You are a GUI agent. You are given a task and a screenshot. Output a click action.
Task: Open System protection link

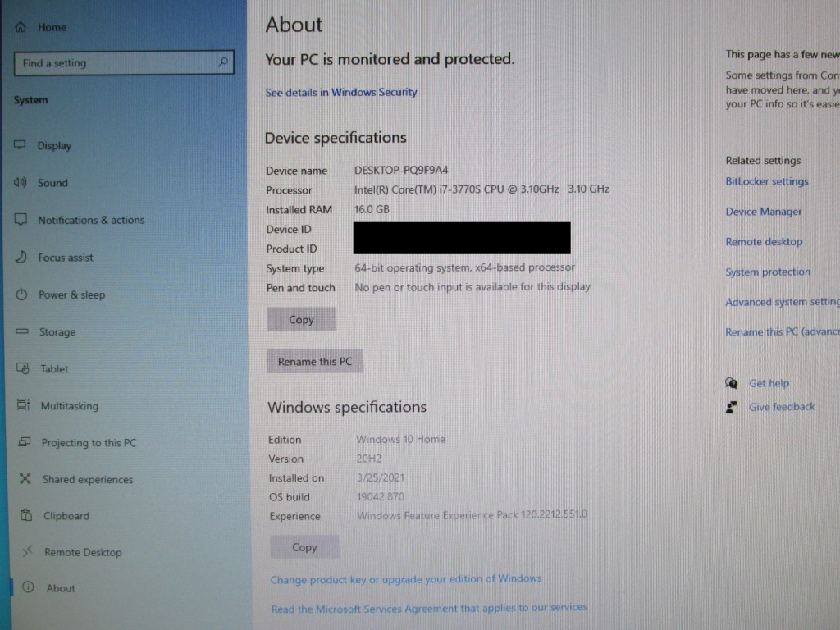point(768,272)
